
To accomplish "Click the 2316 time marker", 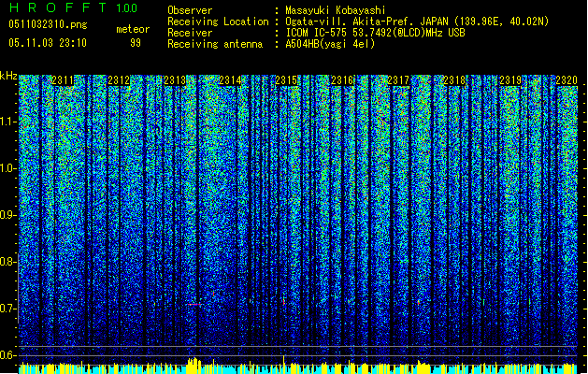I will click(x=342, y=80).
